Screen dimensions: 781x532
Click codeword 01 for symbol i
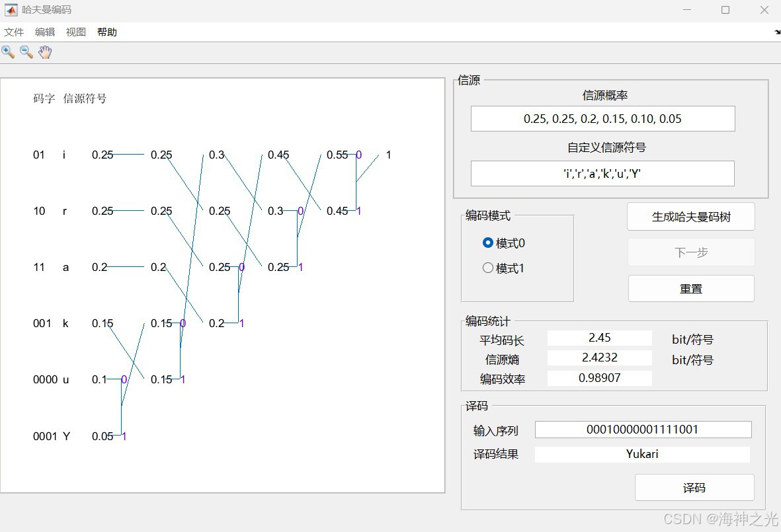pyautogui.click(x=39, y=155)
